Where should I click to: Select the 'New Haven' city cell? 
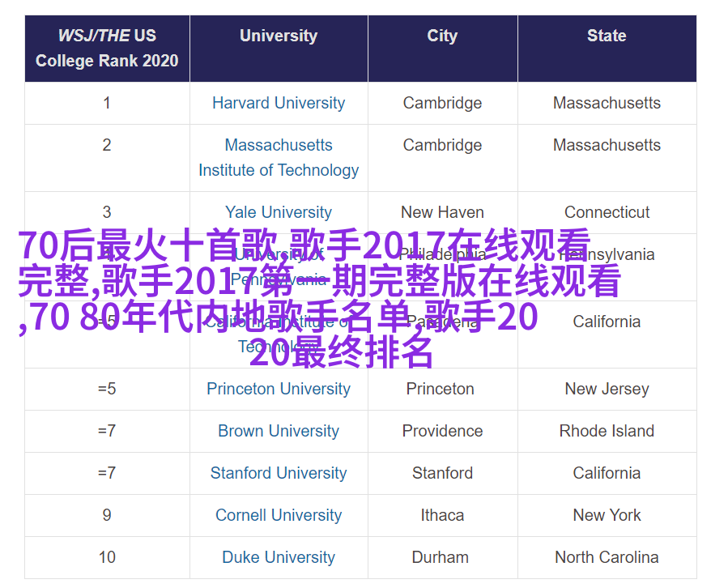pyautogui.click(x=442, y=212)
